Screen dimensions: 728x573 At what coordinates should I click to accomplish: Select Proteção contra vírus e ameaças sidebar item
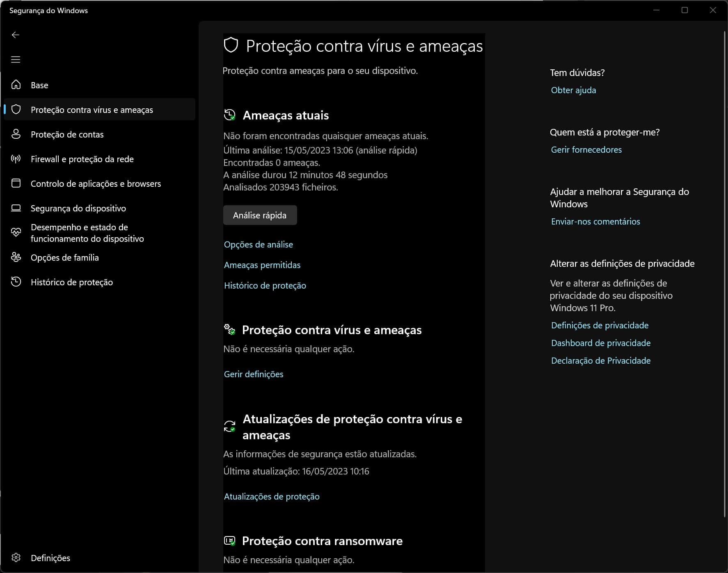92,110
